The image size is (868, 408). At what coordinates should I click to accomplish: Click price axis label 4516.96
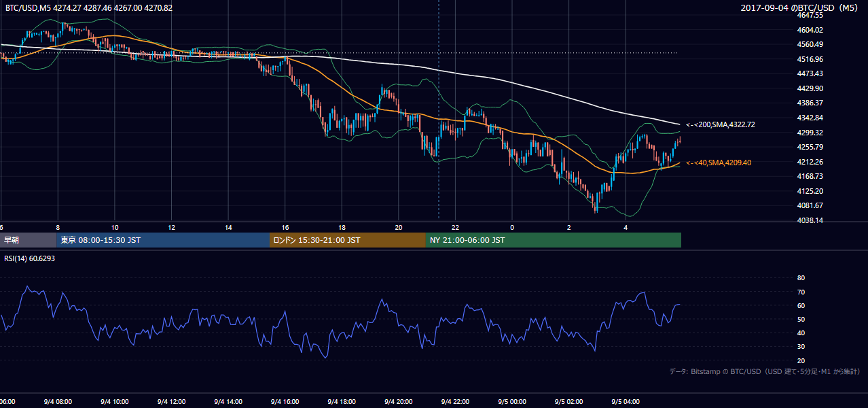(x=810, y=59)
